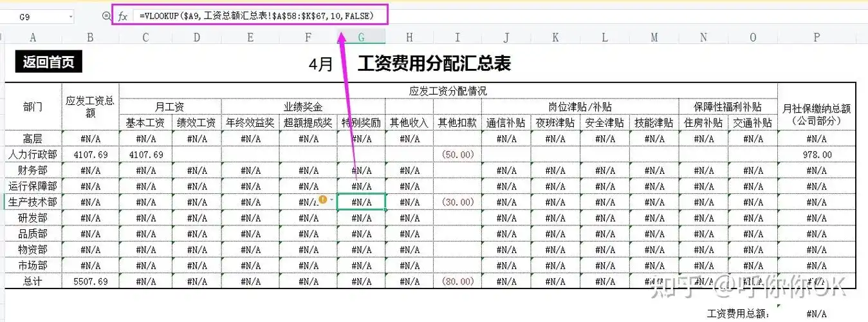Select column H header

pyautogui.click(x=409, y=38)
